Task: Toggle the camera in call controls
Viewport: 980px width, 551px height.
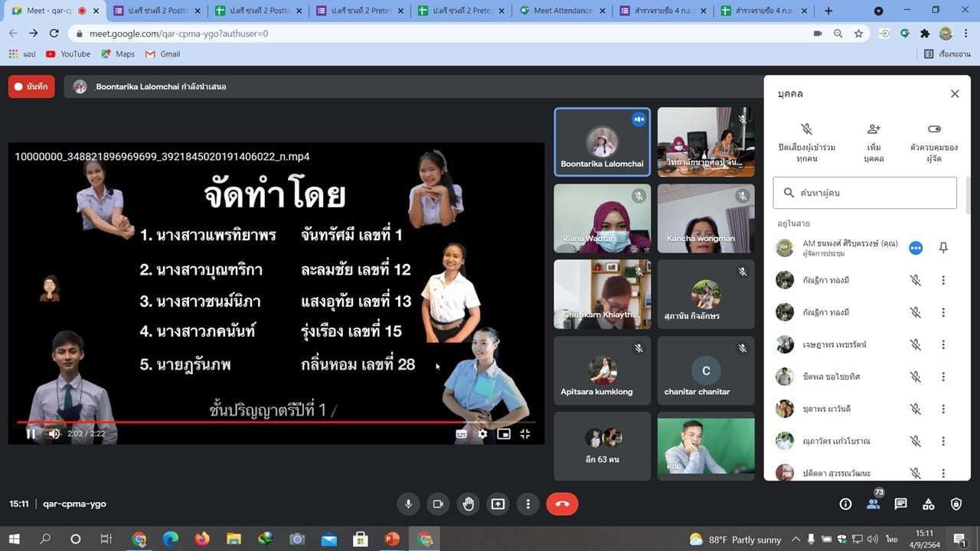Action: [438, 504]
